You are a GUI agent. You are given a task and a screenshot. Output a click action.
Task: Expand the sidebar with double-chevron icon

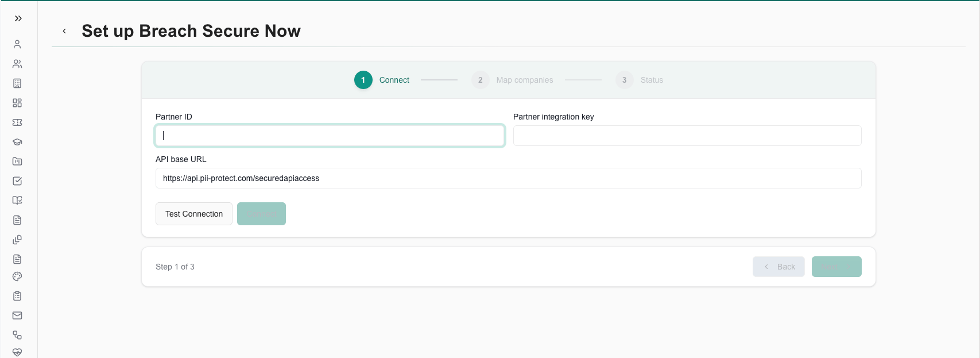click(x=18, y=18)
